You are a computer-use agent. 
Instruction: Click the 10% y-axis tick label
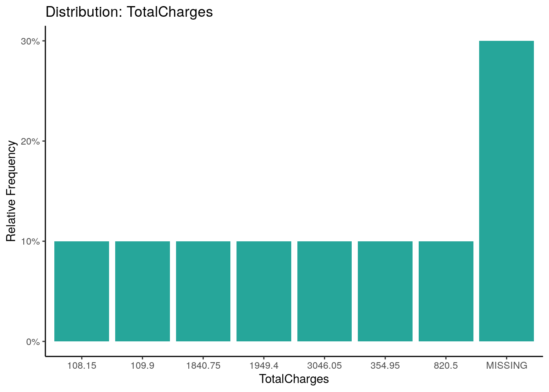[x=30, y=241]
